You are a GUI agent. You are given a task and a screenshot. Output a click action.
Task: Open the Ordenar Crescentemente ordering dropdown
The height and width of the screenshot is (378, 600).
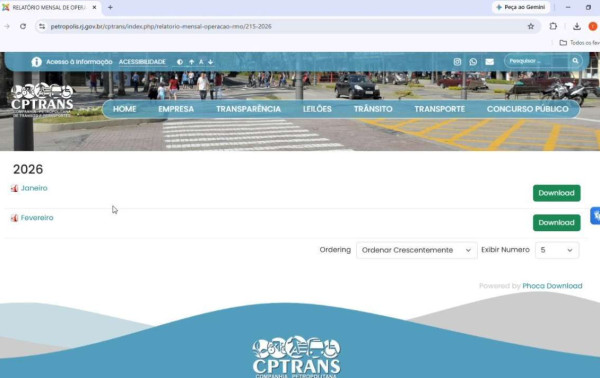tap(416, 250)
